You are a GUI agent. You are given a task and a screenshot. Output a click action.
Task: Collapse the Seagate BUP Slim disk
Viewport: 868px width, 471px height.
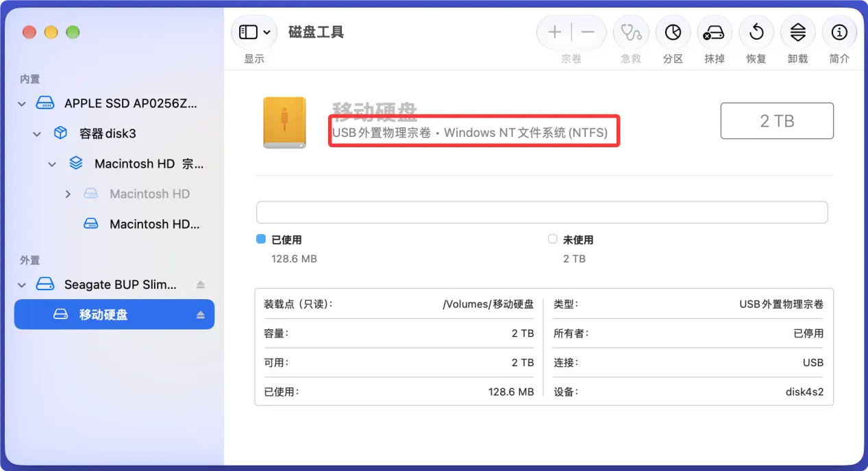click(22, 285)
